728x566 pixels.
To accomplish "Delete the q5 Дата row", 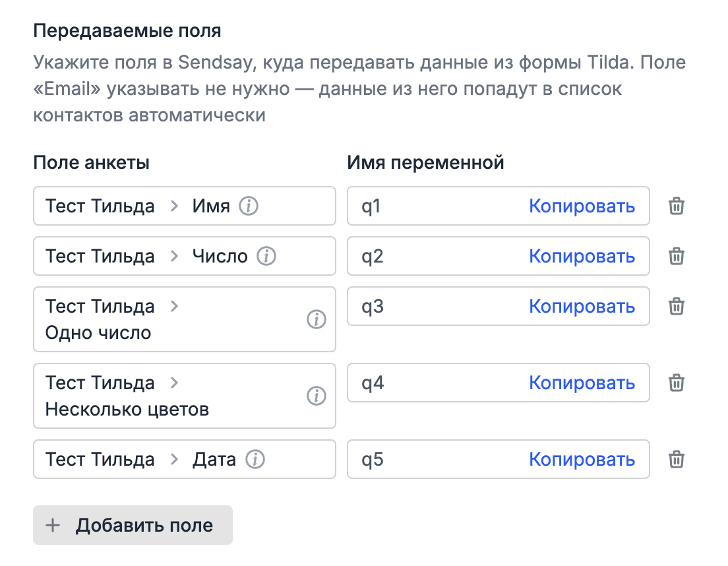I will [676, 459].
